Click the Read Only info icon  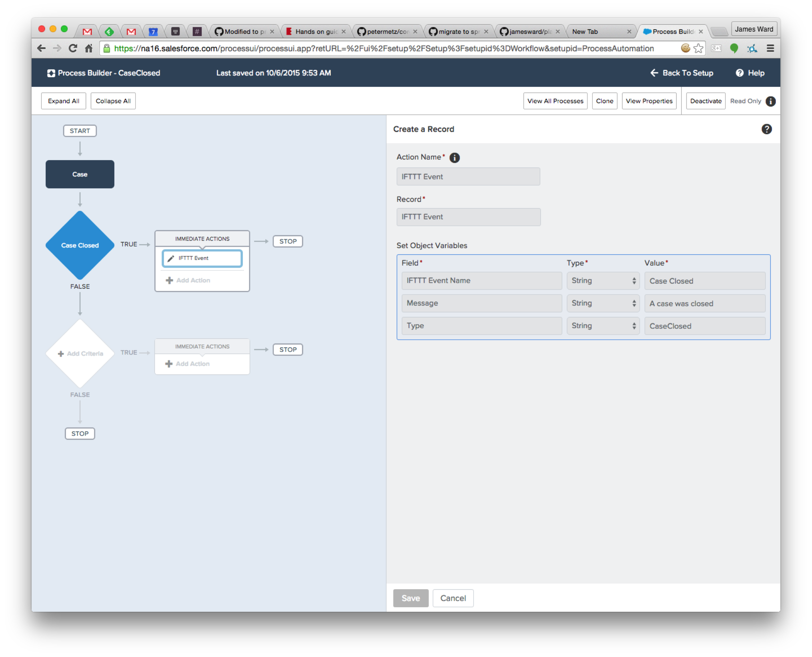click(x=770, y=101)
